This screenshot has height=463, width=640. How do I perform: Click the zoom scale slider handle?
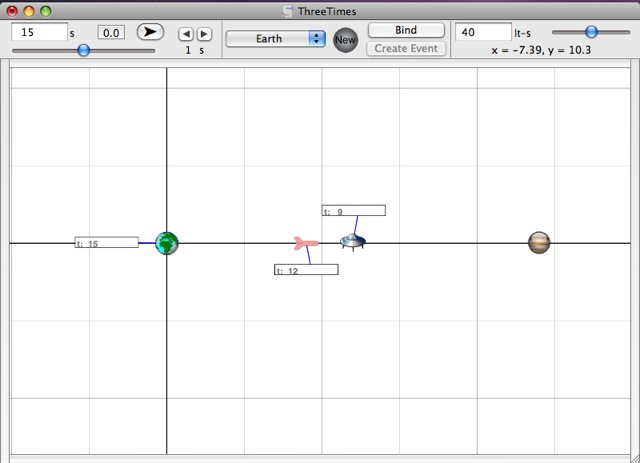click(x=592, y=32)
